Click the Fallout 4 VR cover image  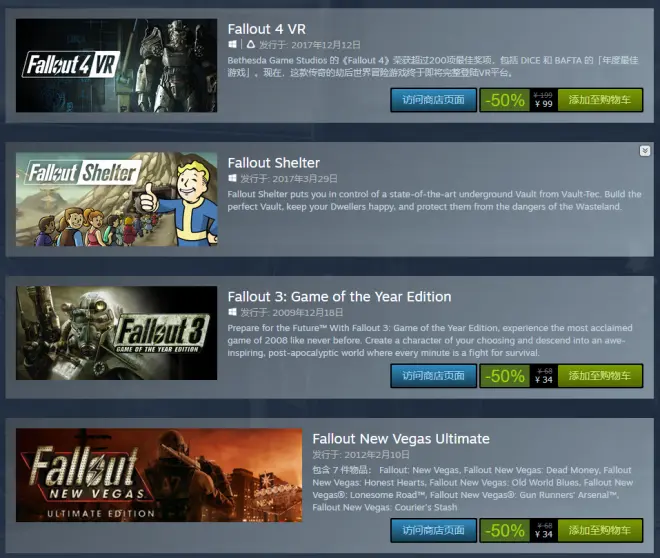(117, 65)
